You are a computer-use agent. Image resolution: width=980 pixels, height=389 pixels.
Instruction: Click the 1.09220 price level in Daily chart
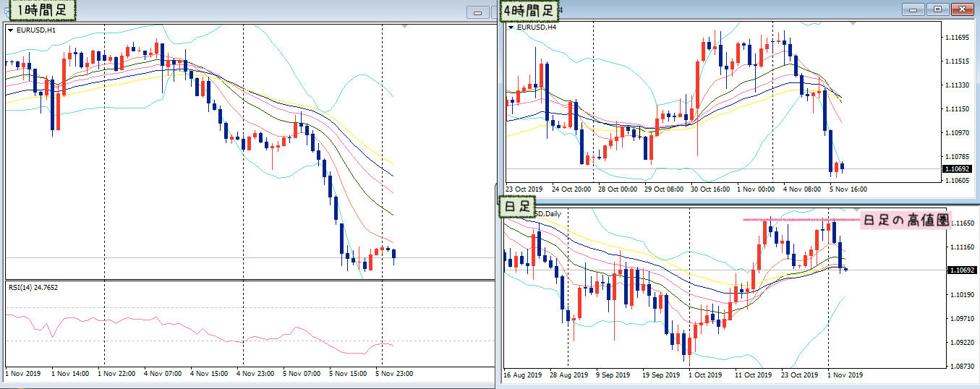click(961, 342)
